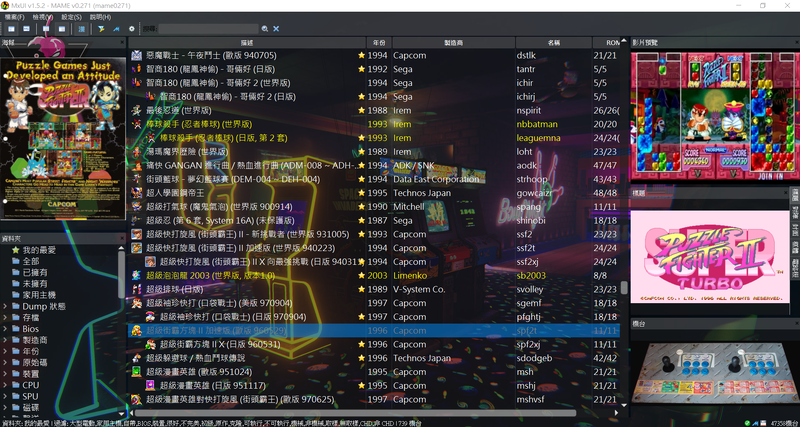This screenshot has height=427, width=800.
Task: Focus the search input field
Action: point(208,29)
